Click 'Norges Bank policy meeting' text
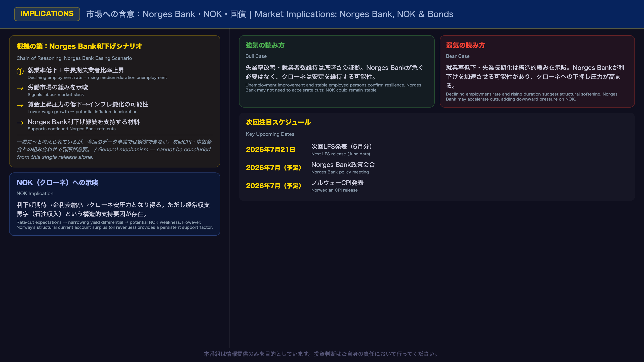 point(340,172)
